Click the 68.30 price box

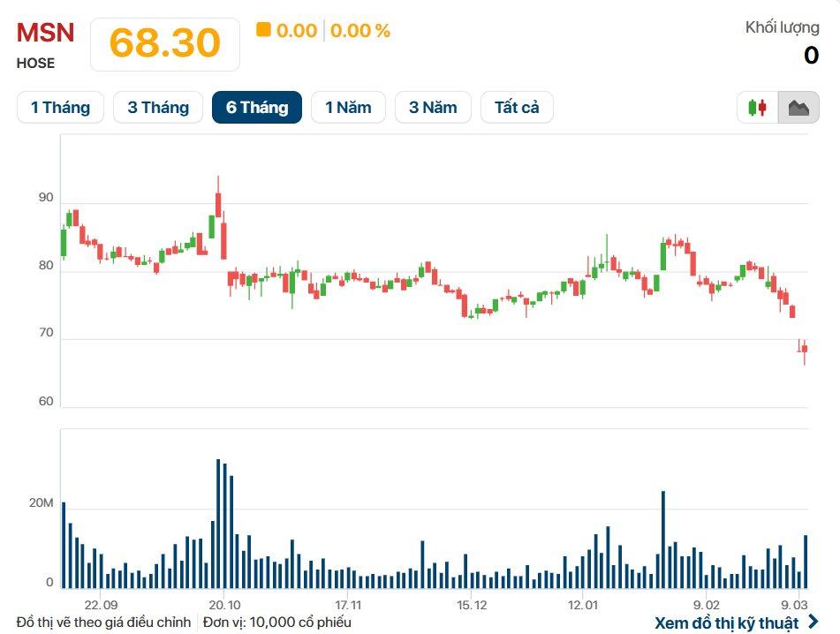165,43
